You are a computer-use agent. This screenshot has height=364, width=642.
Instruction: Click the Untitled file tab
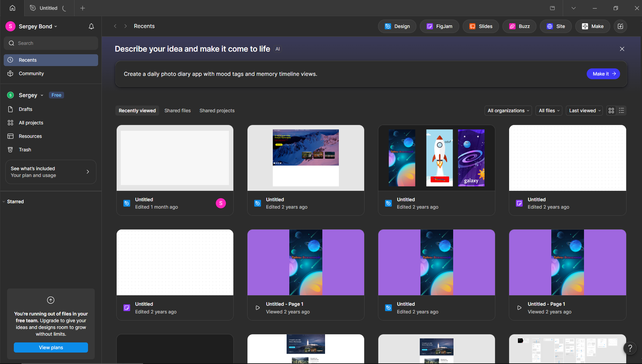pyautogui.click(x=49, y=8)
